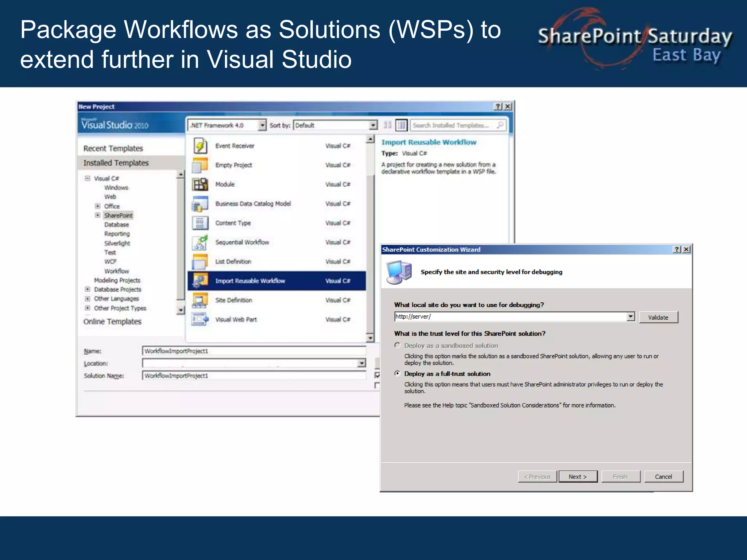
Task: Open the Recent Templates section
Action: coord(113,148)
